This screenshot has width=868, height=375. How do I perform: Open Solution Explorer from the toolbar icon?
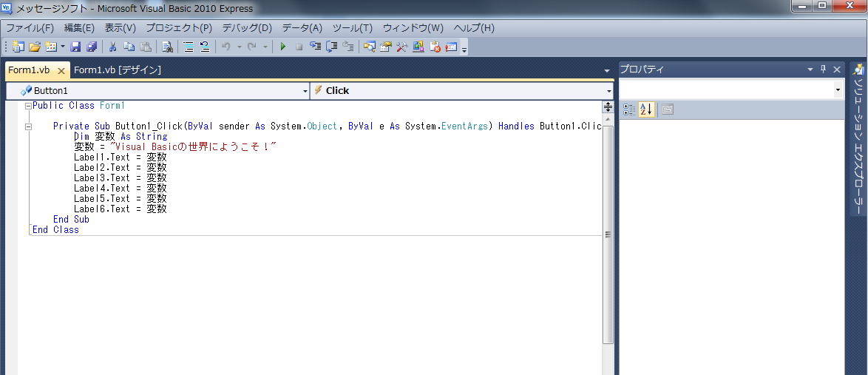[x=369, y=47]
